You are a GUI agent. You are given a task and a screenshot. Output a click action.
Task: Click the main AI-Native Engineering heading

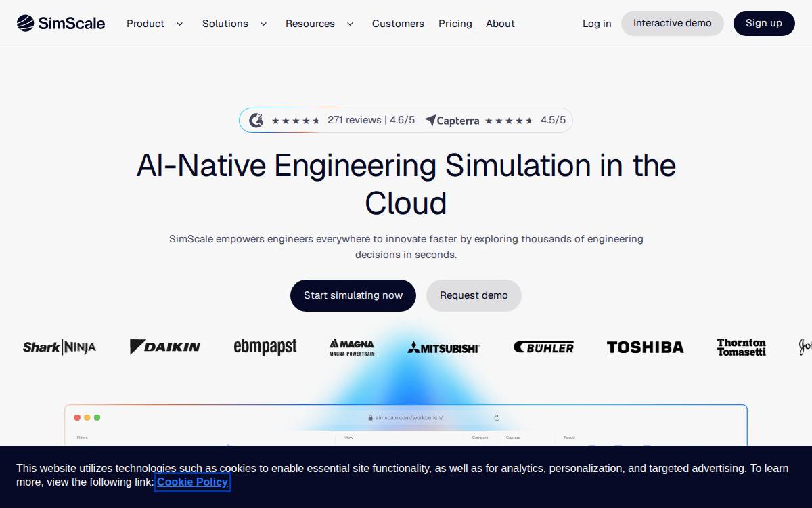(x=406, y=184)
